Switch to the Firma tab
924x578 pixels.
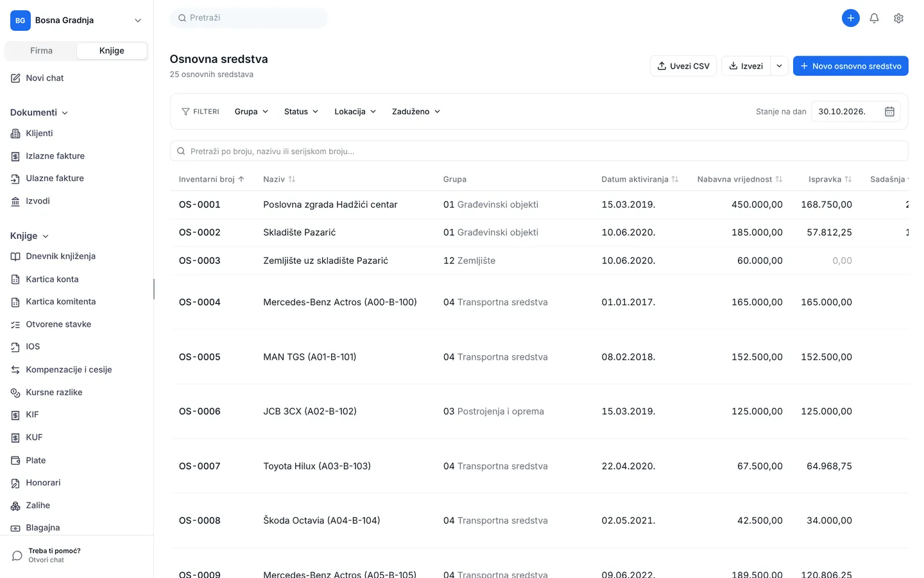41,51
